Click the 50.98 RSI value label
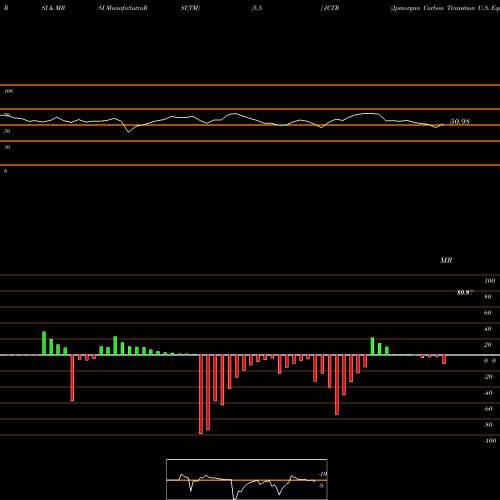The image size is (500, 500). pos(460,121)
